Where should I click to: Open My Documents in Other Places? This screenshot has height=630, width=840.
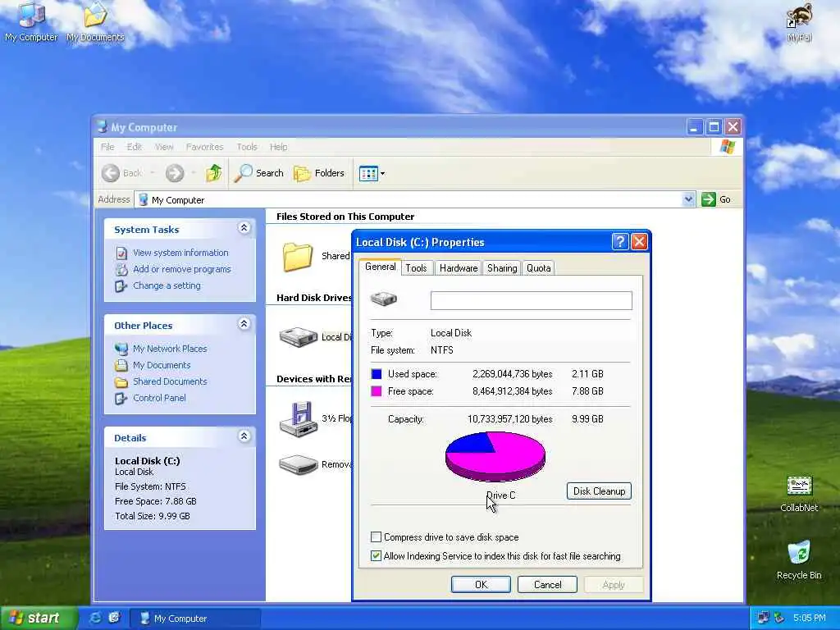click(x=162, y=365)
